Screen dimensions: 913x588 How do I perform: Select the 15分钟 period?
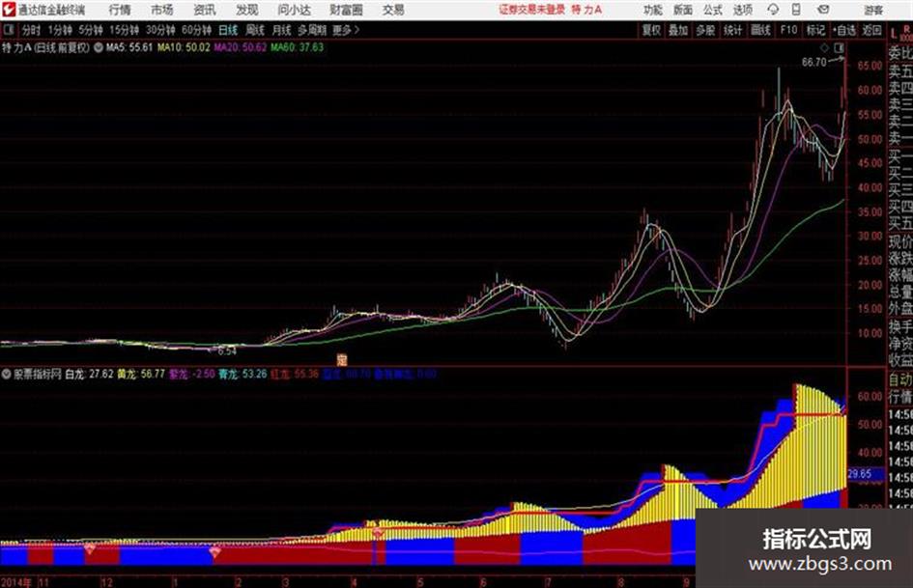pyautogui.click(x=124, y=30)
